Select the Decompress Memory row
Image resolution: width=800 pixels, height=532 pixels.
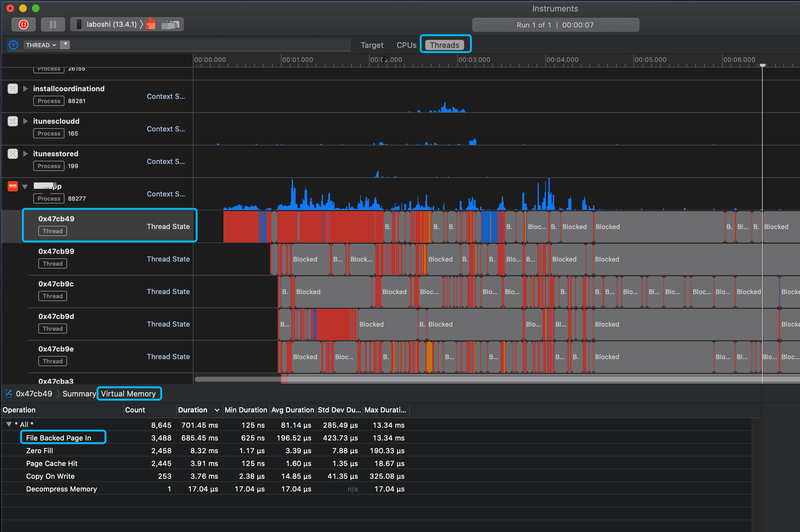click(377, 489)
